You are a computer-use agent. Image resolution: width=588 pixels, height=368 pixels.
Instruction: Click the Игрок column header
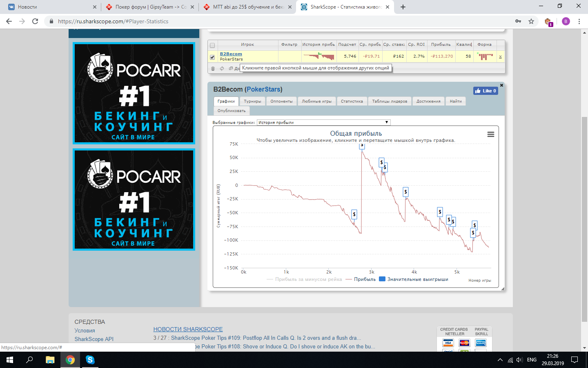tap(247, 45)
